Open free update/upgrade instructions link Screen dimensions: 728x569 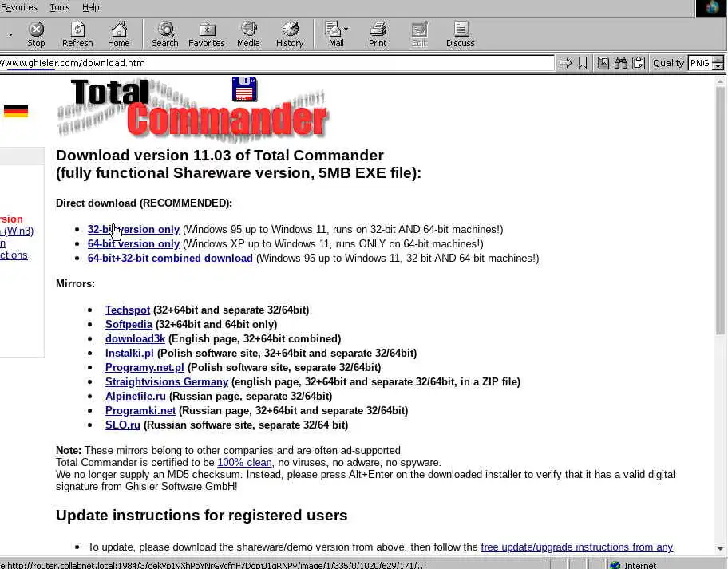tap(576, 547)
